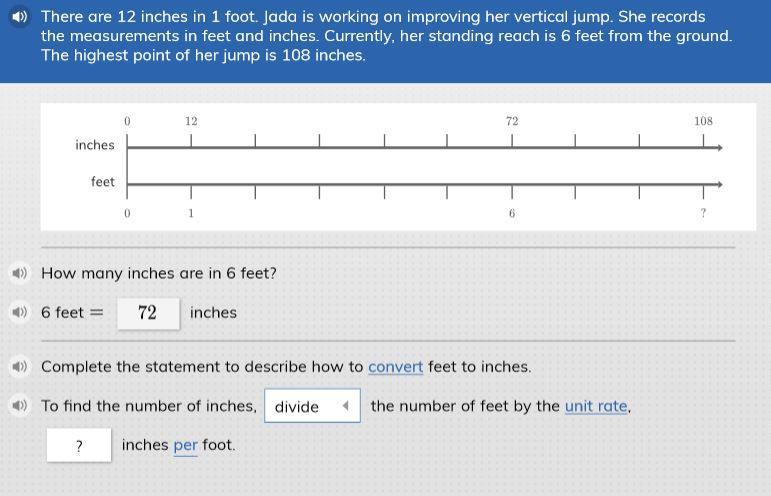Click speaker icon beside '6 feet =' line
The height and width of the screenshot is (496, 771).
19,312
